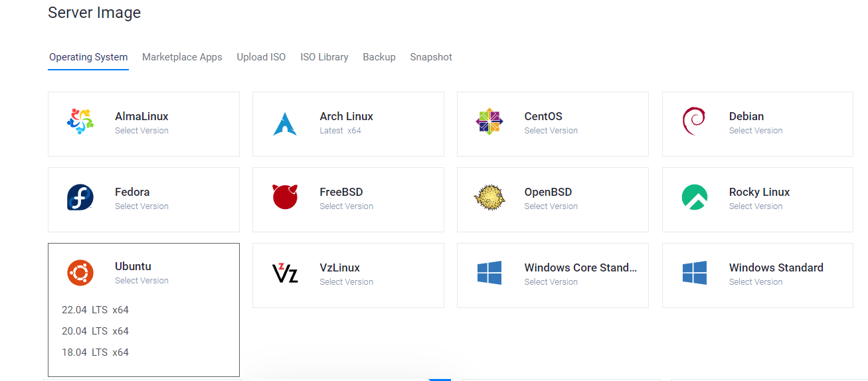
Task: Collapse Select Version under Ubuntu
Action: click(x=141, y=281)
